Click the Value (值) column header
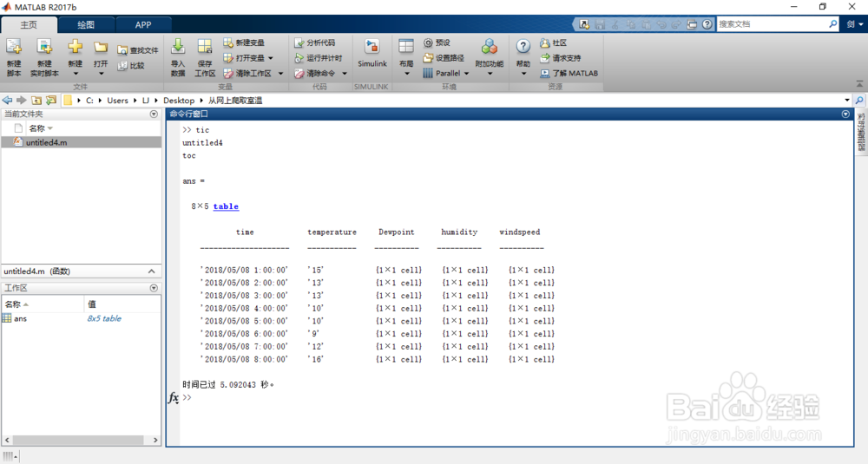The image size is (868, 464). (x=122, y=304)
